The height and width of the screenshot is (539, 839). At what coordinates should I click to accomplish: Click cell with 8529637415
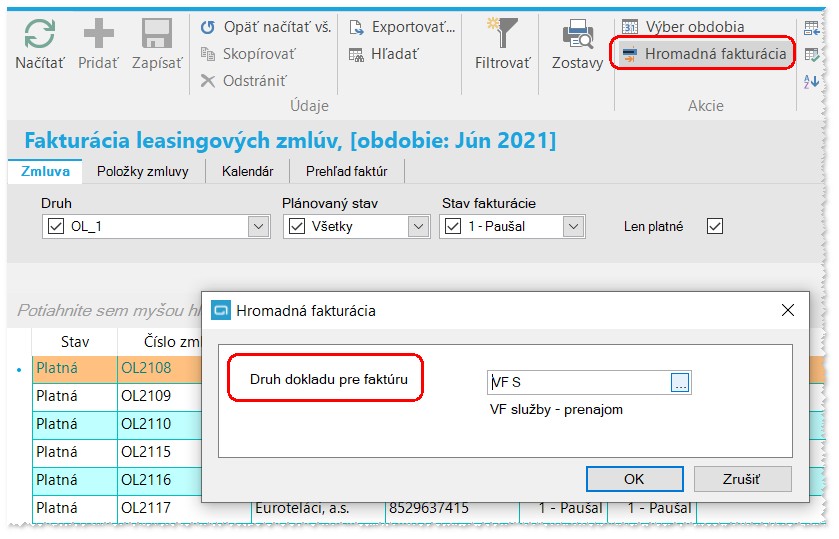(x=452, y=508)
